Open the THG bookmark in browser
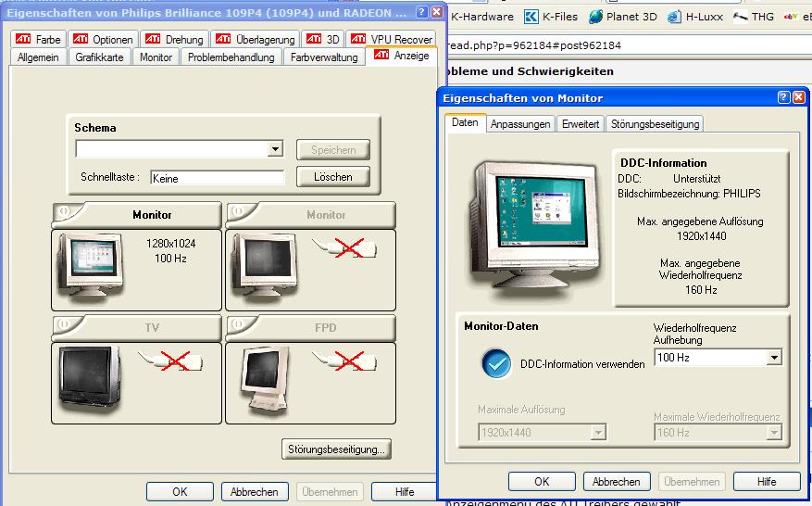 tap(754, 17)
